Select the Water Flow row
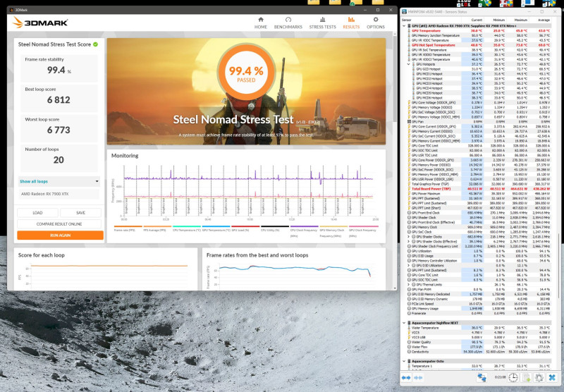Image resolution: width=564 pixels, height=392 pixels. point(480,347)
